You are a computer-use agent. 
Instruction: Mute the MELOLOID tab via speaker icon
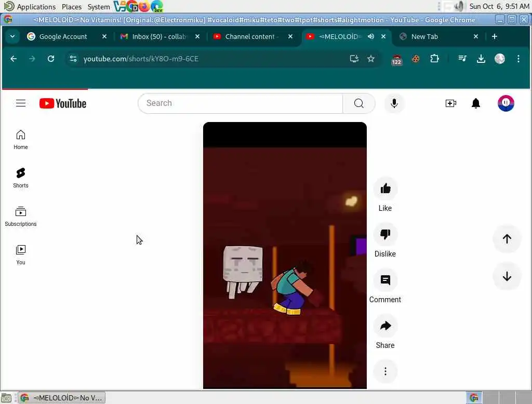click(371, 36)
